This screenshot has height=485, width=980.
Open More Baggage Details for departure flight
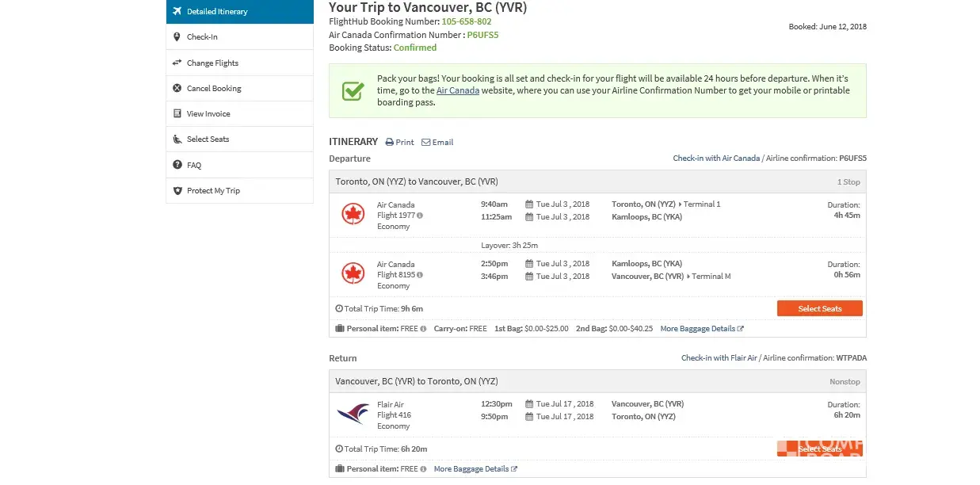[701, 328]
